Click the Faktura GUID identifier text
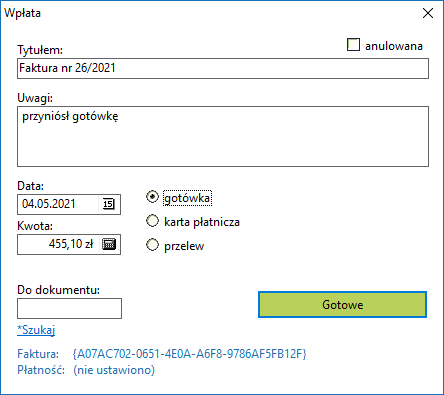The image size is (444, 395). click(189, 354)
